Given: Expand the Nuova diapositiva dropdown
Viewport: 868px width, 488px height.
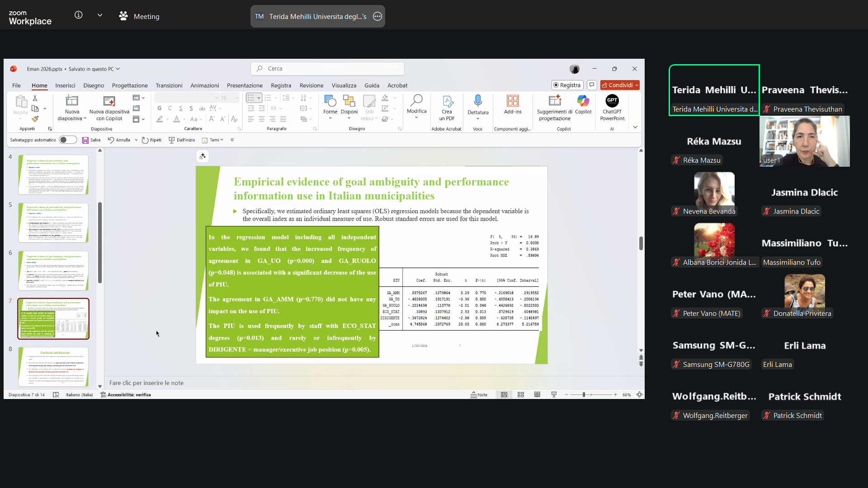Looking at the screenshot, I should click(85, 119).
